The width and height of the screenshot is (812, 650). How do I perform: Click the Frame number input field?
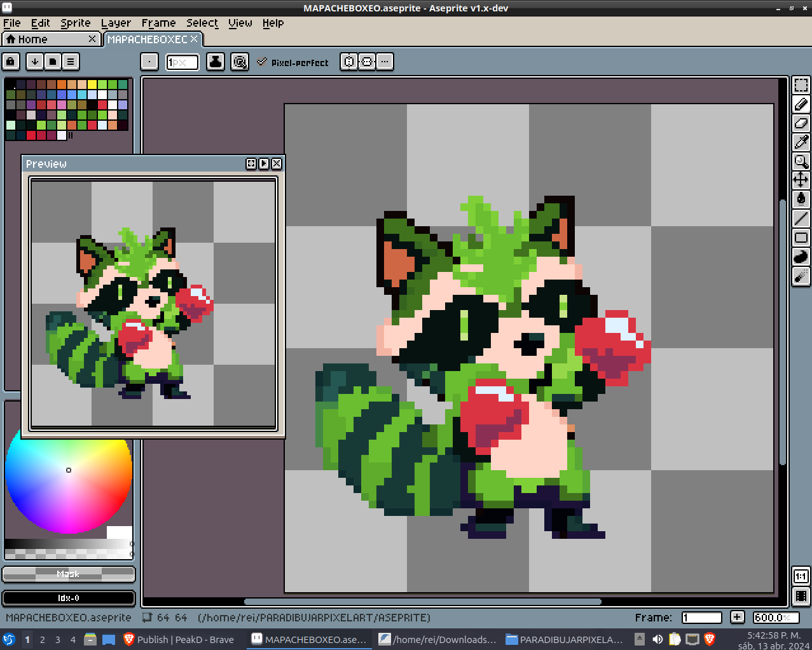702,618
